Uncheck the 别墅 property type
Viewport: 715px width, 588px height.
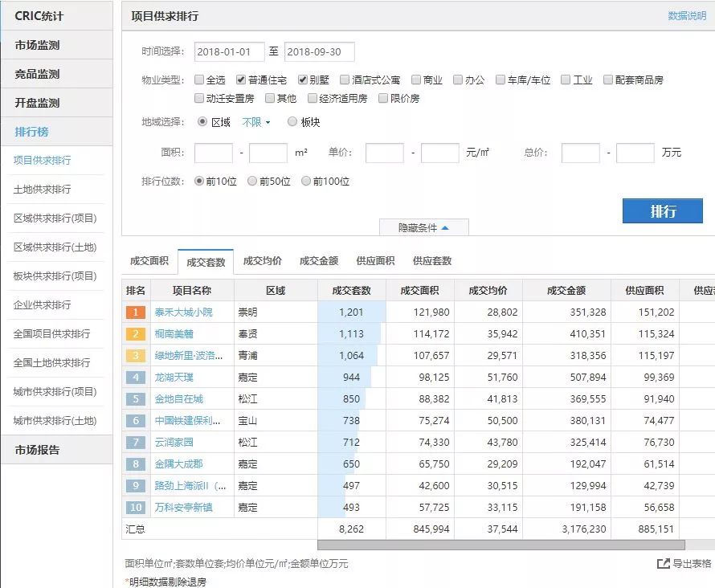point(303,80)
